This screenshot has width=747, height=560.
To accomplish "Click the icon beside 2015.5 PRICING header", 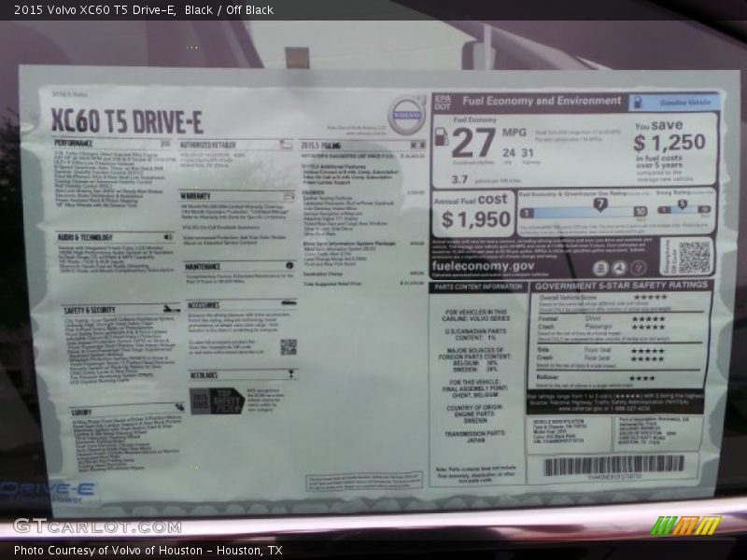I will pos(417,145).
